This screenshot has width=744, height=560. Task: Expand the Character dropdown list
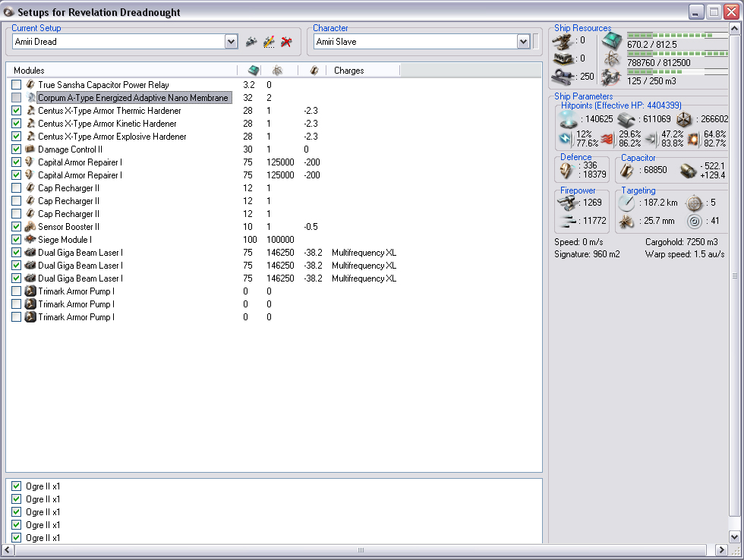523,42
